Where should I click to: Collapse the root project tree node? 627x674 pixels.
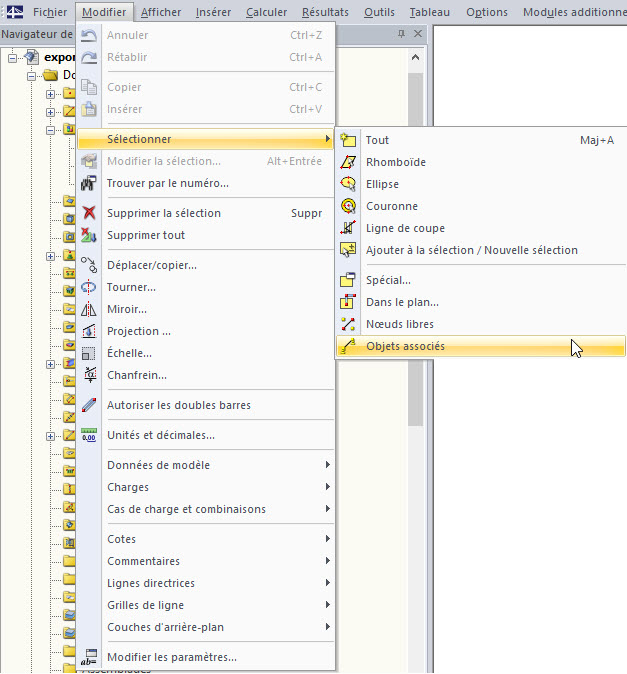tap(12, 58)
